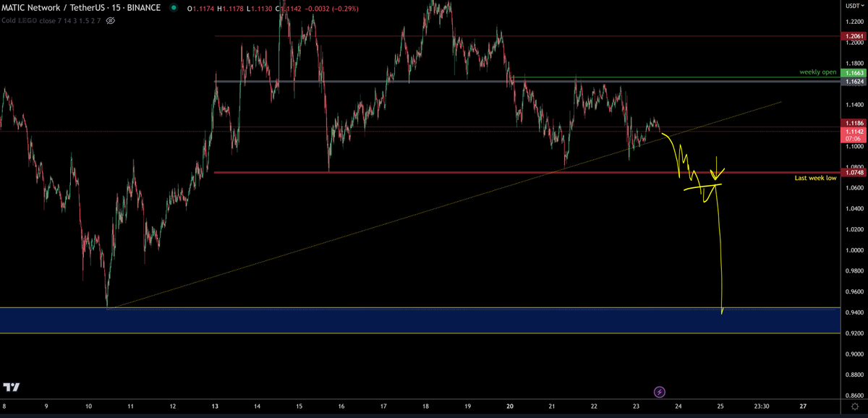868x418 pixels.
Task: Click the 27 date label on time axis
Action: pyautogui.click(x=804, y=406)
